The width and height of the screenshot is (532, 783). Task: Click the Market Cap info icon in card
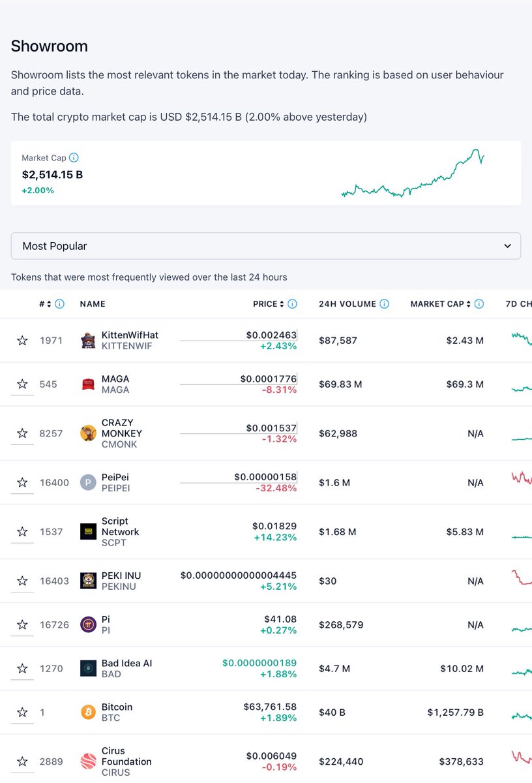coord(74,158)
